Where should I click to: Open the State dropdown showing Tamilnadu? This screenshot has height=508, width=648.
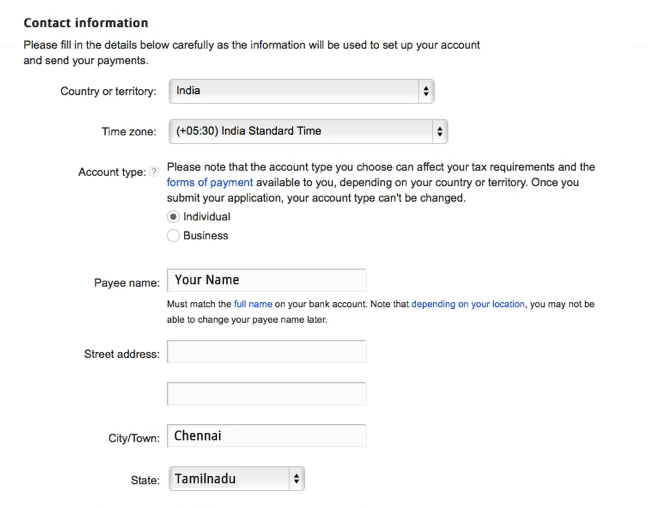(236, 480)
